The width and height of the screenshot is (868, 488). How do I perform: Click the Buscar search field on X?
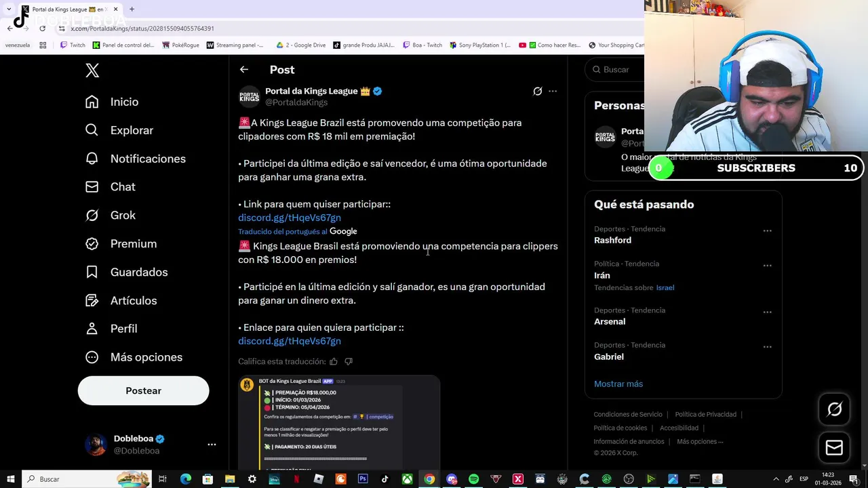[616, 69]
